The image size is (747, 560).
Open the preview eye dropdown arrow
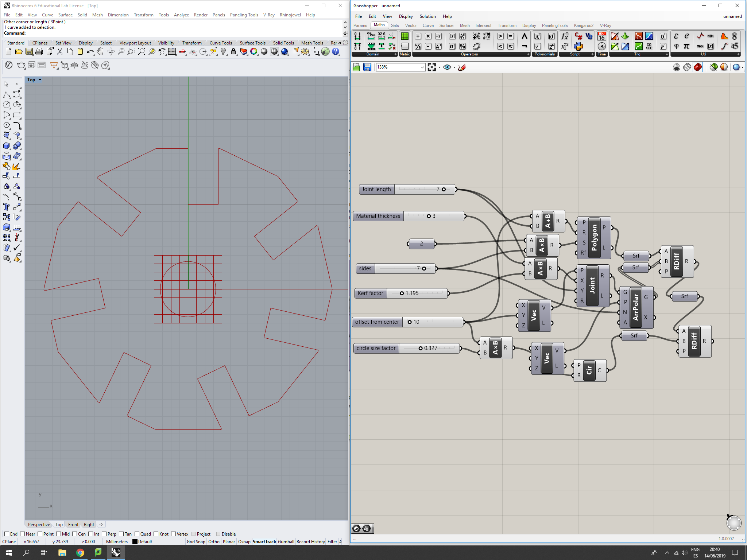coord(454,67)
